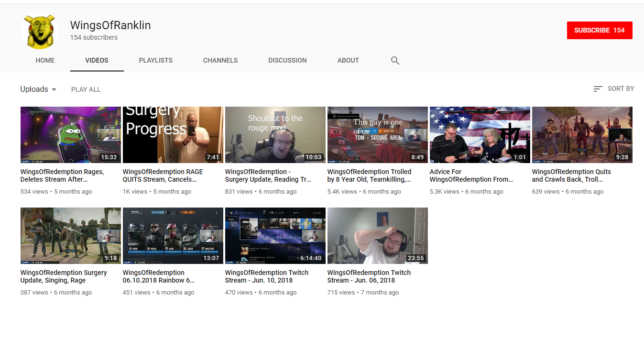The image size is (644, 339).
Task: Go to the Channels tab
Action: point(220,60)
